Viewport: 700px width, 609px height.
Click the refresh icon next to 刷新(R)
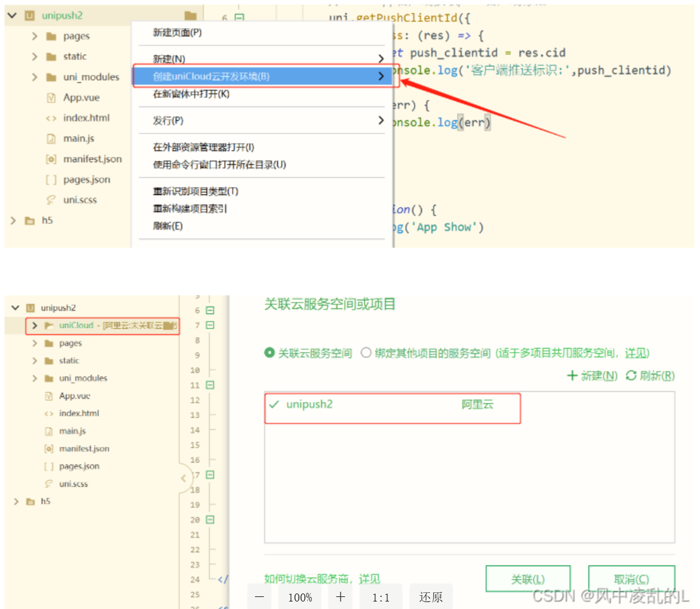(631, 376)
